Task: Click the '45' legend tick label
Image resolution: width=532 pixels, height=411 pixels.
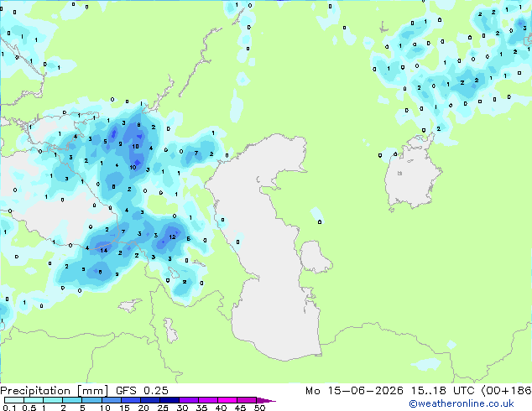Action: tap(240, 408)
